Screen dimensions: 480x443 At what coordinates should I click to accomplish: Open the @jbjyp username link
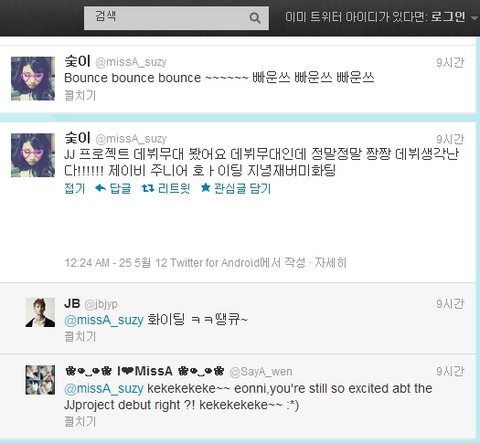click(101, 304)
